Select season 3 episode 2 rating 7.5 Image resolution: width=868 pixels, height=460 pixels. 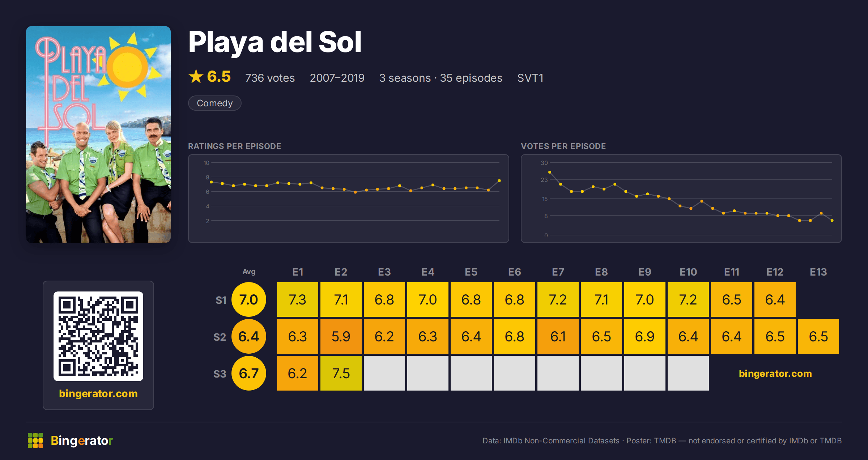click(x=341, y=373)
